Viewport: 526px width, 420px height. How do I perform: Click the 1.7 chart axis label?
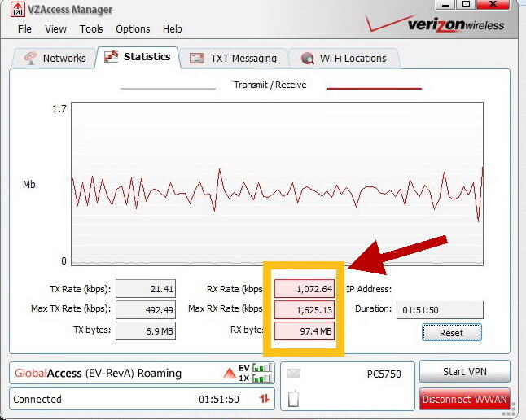[x=59, y=109]
